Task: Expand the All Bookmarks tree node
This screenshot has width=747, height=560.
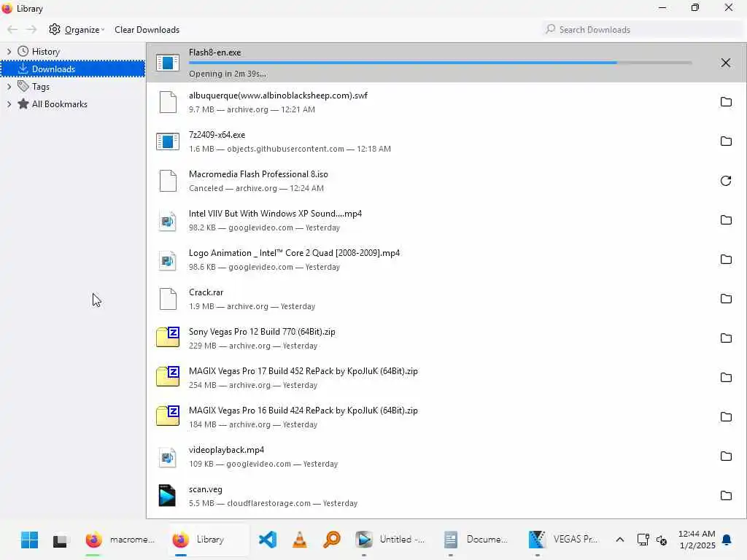Action: pos(9,104)
